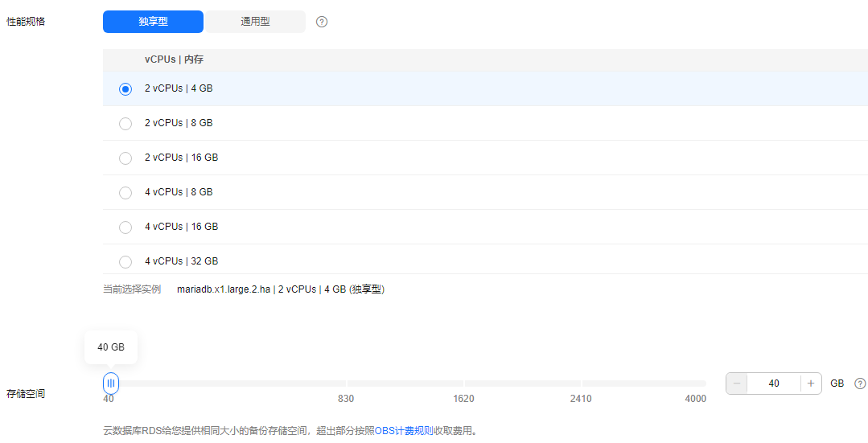Open help icon beside performance spec tabs

click(322, 23)
